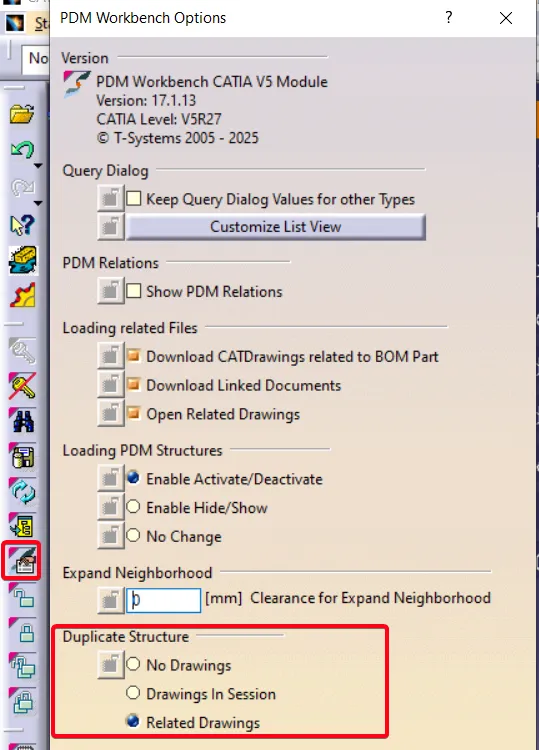Click the red-yellow sunburst toolbar icon

pyautogui.click(x=22, y=295)
